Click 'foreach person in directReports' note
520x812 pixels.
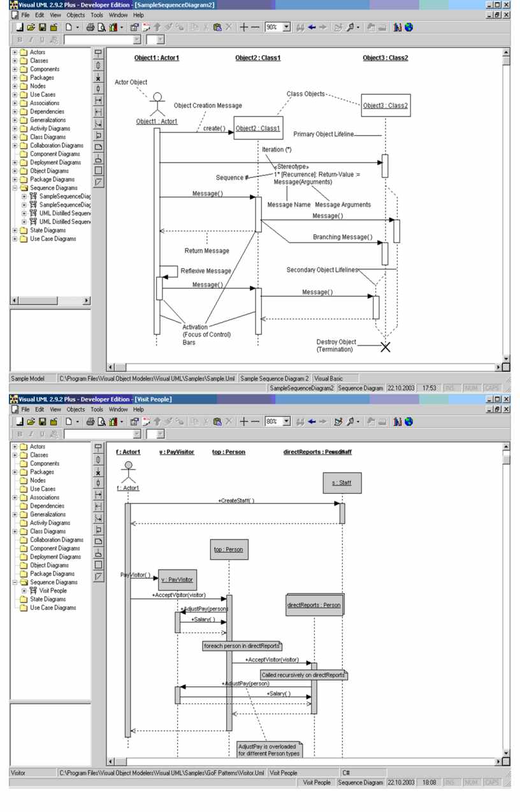[x=242, y=646]
